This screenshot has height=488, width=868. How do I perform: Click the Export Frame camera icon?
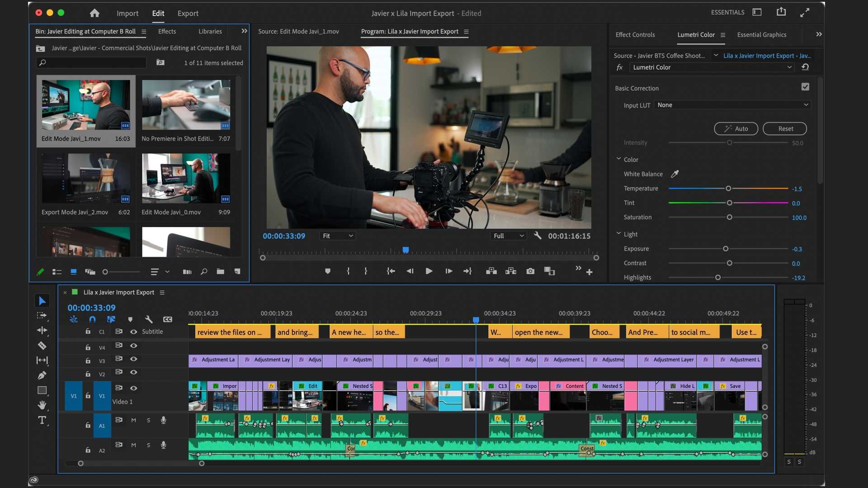pyautogui.click(x=530, y=271)
